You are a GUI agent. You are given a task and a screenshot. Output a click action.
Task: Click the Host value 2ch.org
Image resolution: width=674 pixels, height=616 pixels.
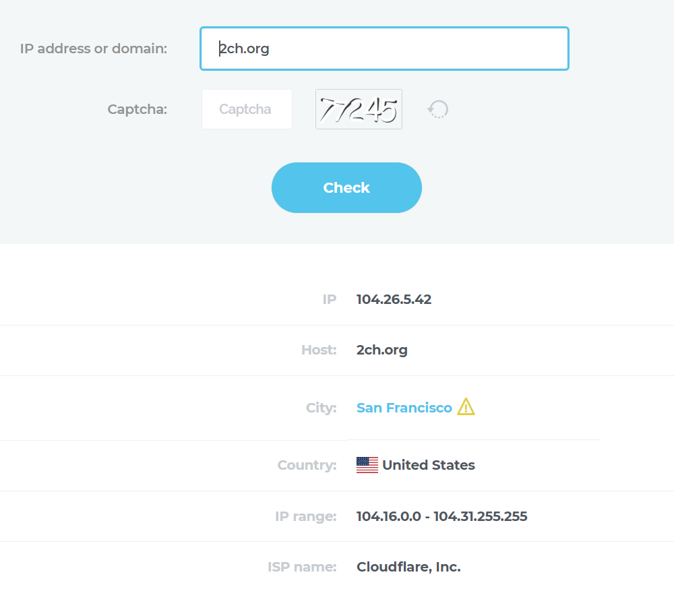point(381,350)
